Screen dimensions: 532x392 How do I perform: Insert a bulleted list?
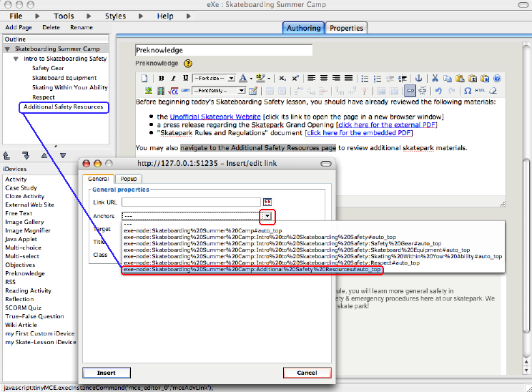point(365,79)
